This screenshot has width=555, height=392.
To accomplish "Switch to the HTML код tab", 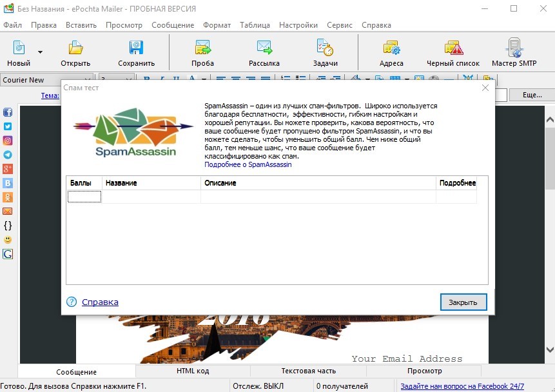I will pyautogui.click(x=193, y=371).
